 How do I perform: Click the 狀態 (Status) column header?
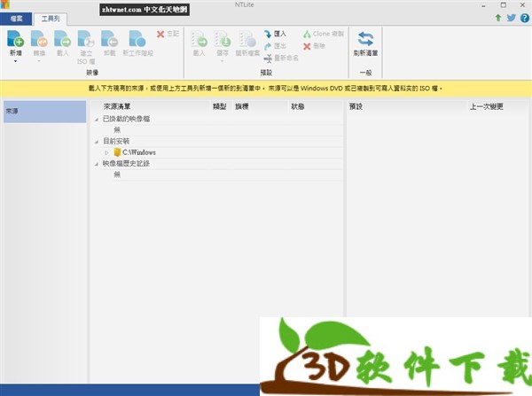(x=298, y=106)
